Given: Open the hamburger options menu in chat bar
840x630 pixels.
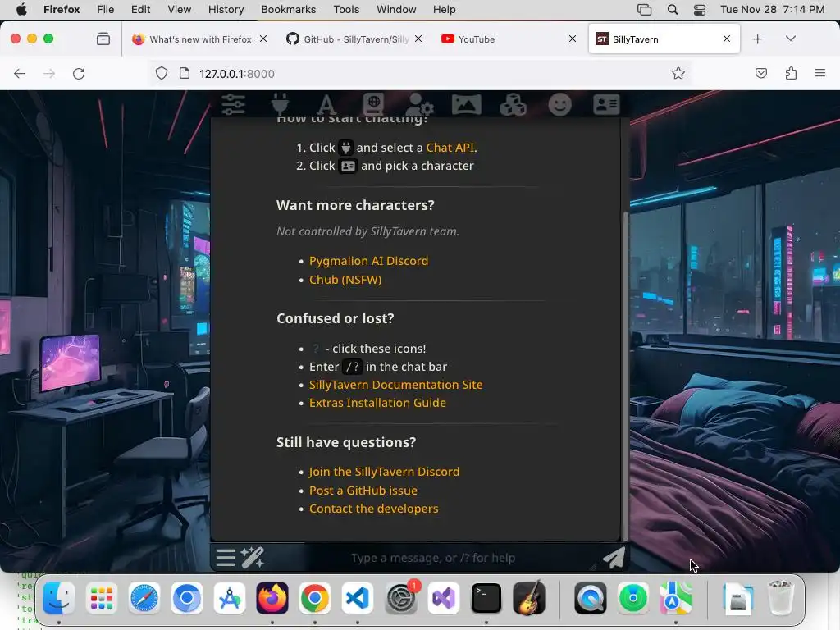Looking at the screenshot, I should tap(226, 558).
